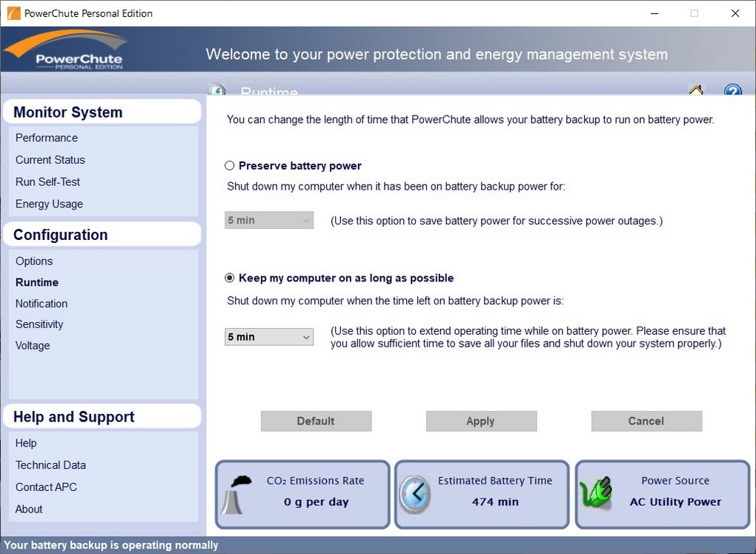Open the Performance page
The width and height of the screenshot is (756, 554).
46,138
